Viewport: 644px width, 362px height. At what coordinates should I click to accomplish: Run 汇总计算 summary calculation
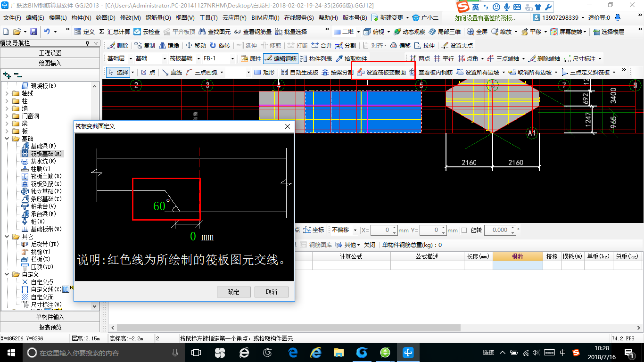click(x=115, y=32)
